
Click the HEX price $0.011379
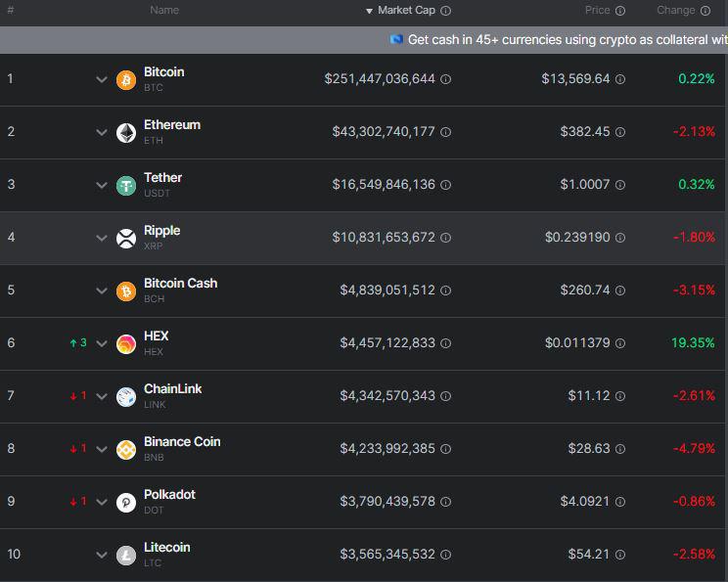point(577,343)
